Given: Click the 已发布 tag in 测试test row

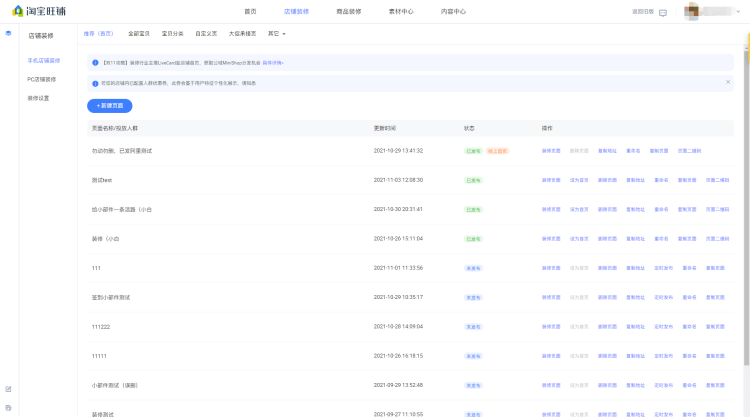Looking at the screenshot, I should (x=473, y=180).
